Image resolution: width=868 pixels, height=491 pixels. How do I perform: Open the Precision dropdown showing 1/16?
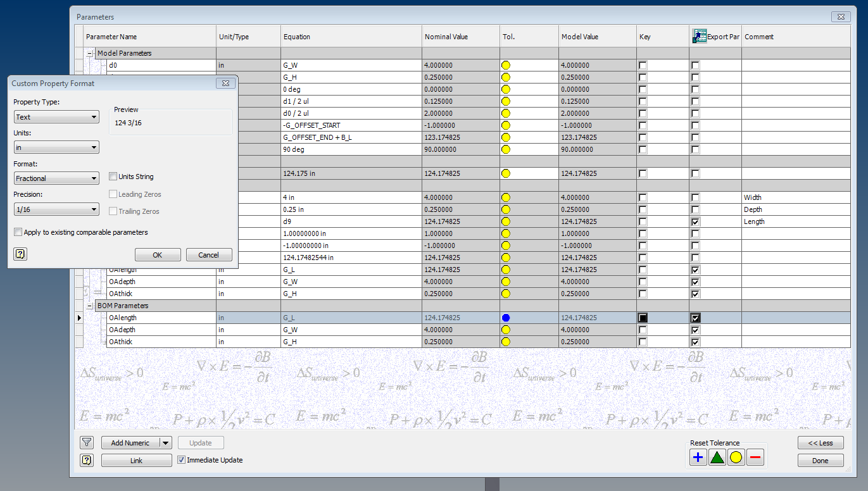56,209
